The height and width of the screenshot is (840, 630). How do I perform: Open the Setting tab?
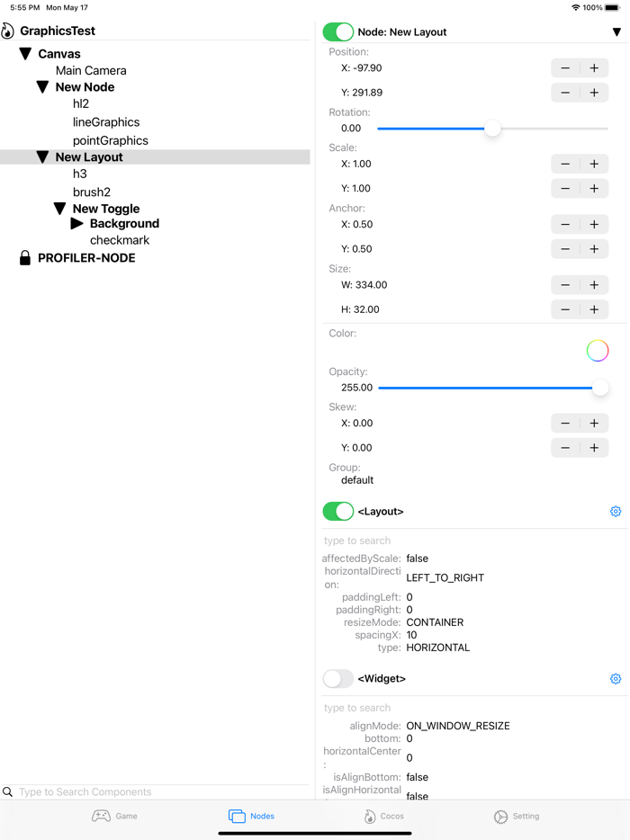click(517, 816)
